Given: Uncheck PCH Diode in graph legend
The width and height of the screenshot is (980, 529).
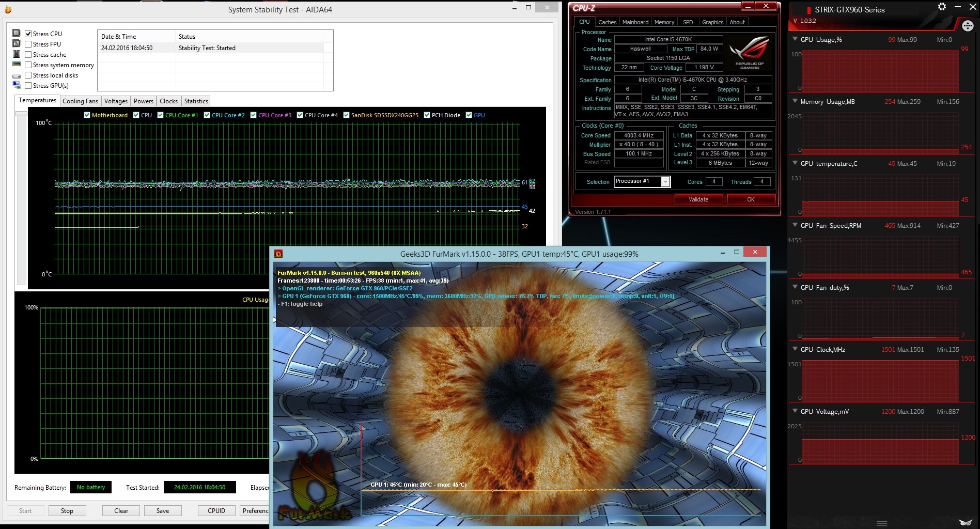Looking at the screenshot, I should tap(427, 115).
